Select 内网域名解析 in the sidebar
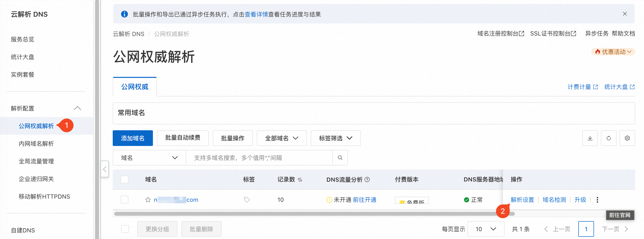The height and width of the screenshot is (239, 644). click(36, 143)
